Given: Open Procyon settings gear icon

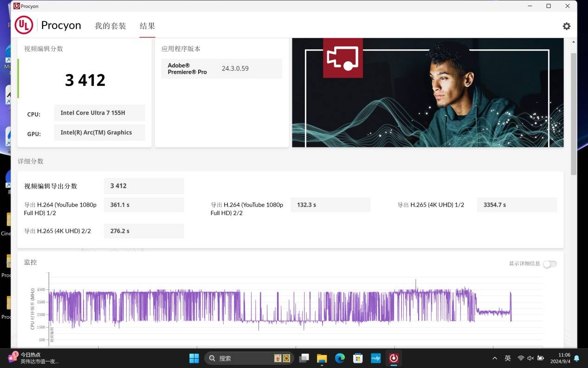Looking at the screenshot, I should click(566, 26).
